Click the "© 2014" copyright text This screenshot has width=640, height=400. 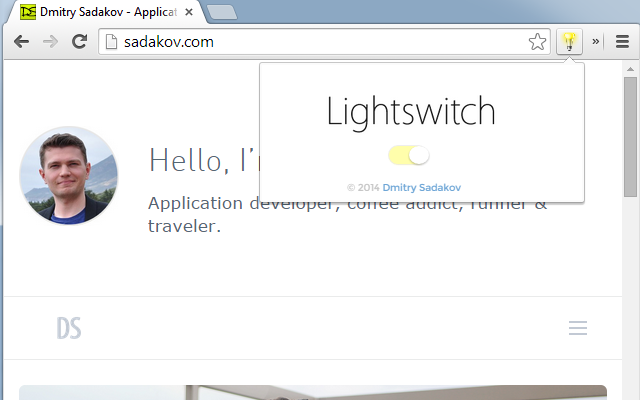click(363, 188)
